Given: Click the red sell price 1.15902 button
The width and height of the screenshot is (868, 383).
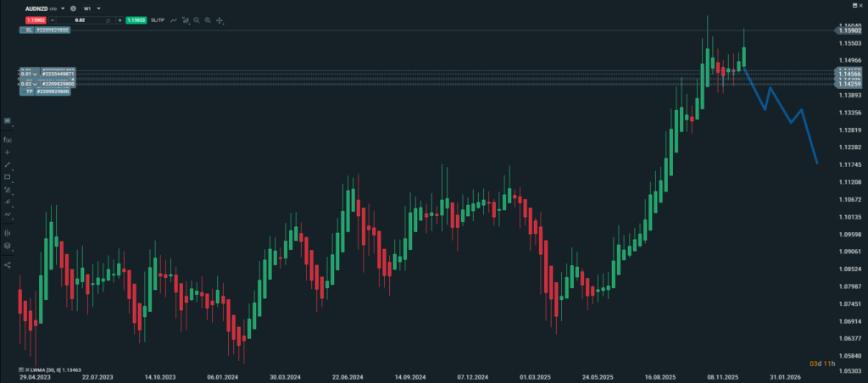Looking at the screenshot, I should [x=35, y=19].
